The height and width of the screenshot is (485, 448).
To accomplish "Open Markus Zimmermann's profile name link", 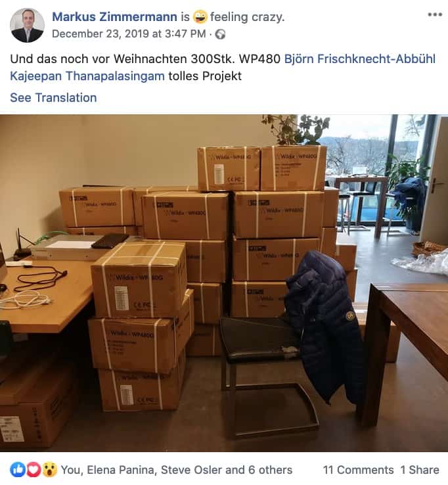I will (x=114, y=16).
